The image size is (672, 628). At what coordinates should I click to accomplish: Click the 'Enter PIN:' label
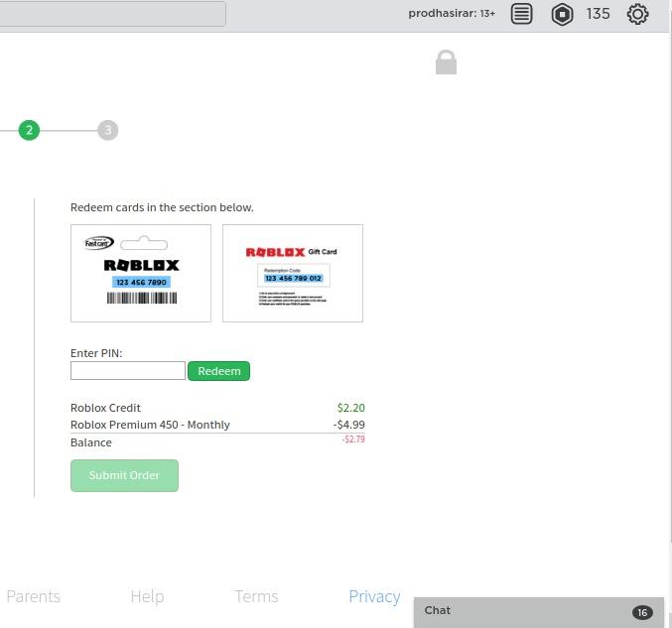click(x=96, y=353)
